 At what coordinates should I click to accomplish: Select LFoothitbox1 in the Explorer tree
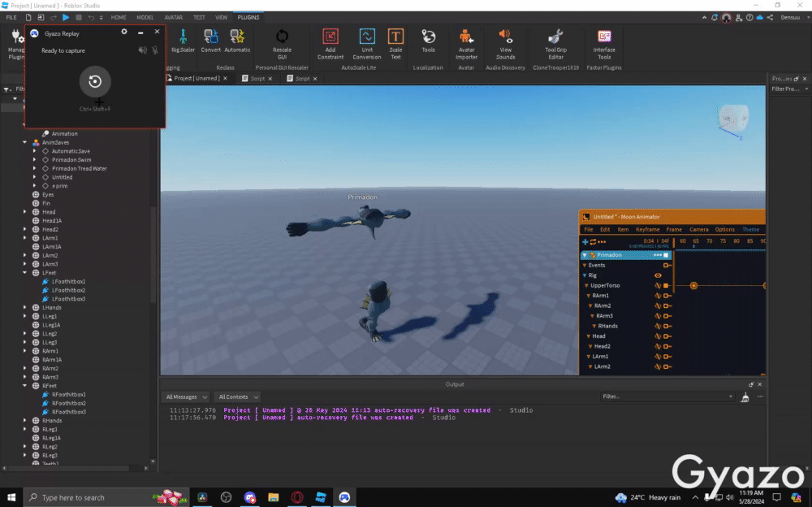coord(69,281)
